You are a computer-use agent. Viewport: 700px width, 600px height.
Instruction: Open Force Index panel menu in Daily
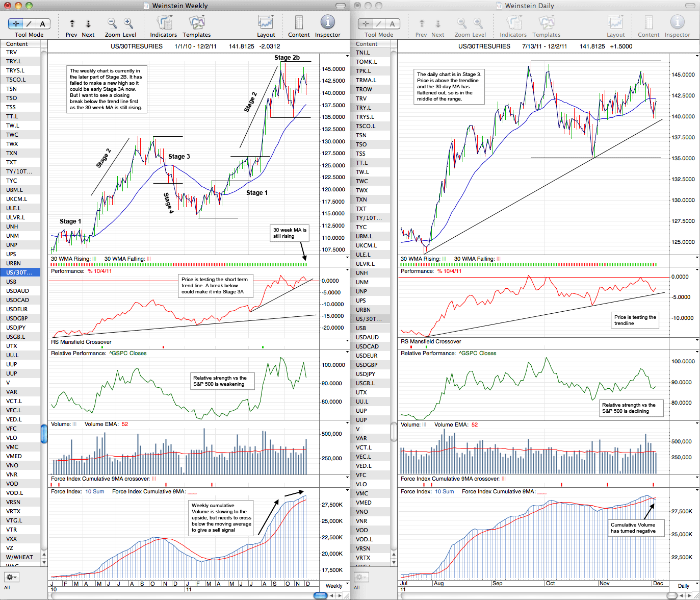click(x=697, y=490)
